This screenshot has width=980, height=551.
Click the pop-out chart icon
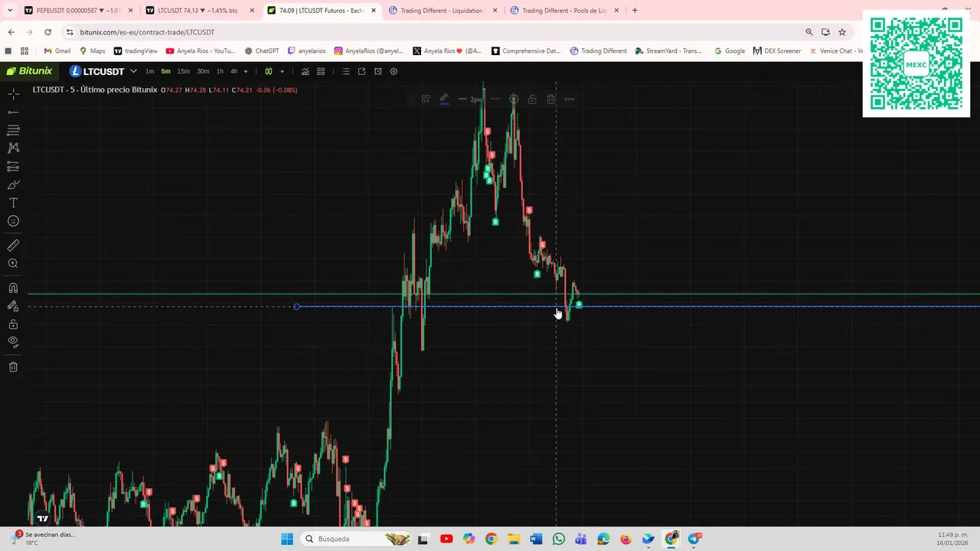coord(361,71)
